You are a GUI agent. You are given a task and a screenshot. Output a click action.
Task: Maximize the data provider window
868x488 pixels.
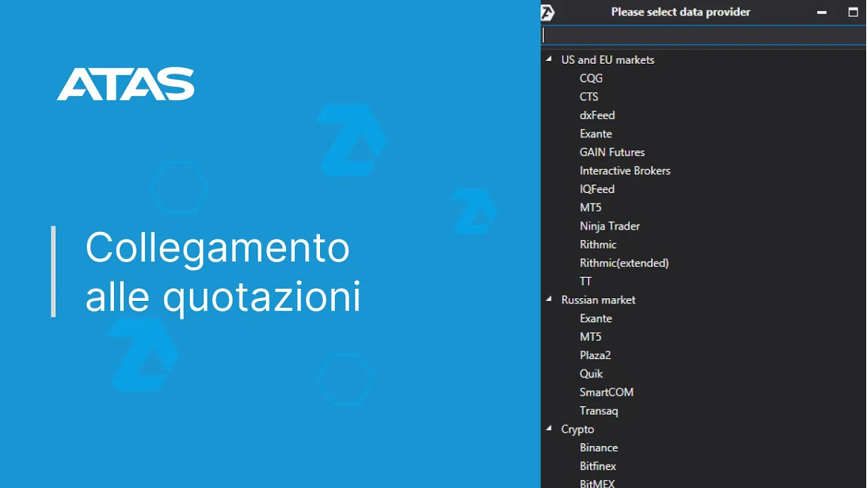click(853, 12)
